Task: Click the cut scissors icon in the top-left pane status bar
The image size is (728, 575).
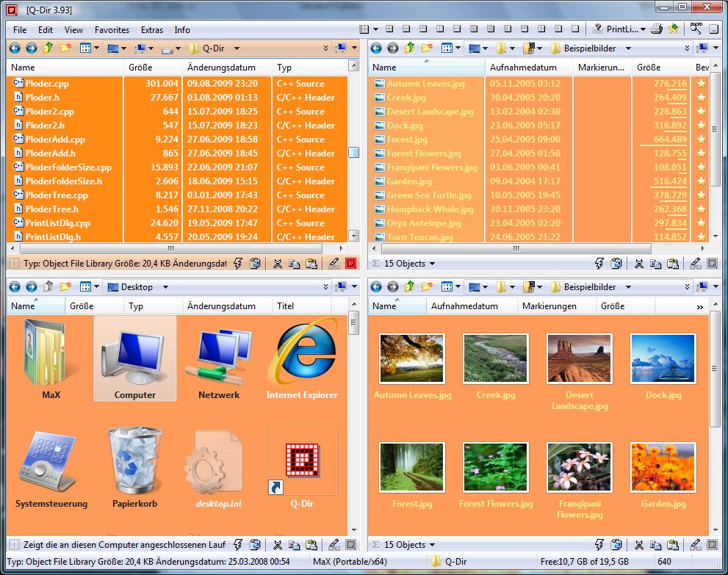Action: 277,264
